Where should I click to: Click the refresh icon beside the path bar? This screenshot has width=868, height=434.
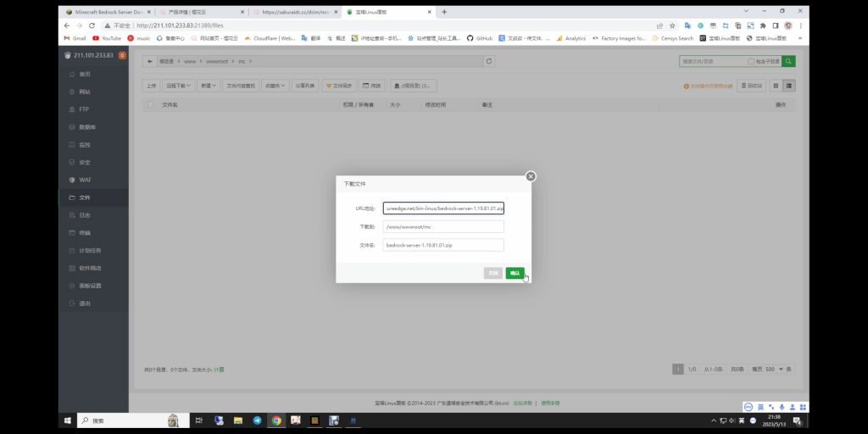pyautogui.click(x=488, y=62)
